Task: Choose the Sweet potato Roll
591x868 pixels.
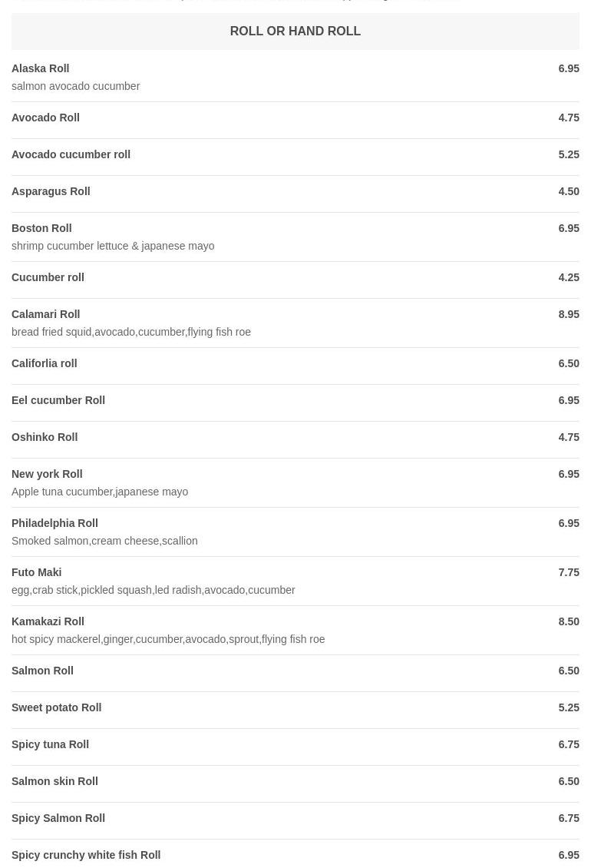Action: [x=56, y=707]
